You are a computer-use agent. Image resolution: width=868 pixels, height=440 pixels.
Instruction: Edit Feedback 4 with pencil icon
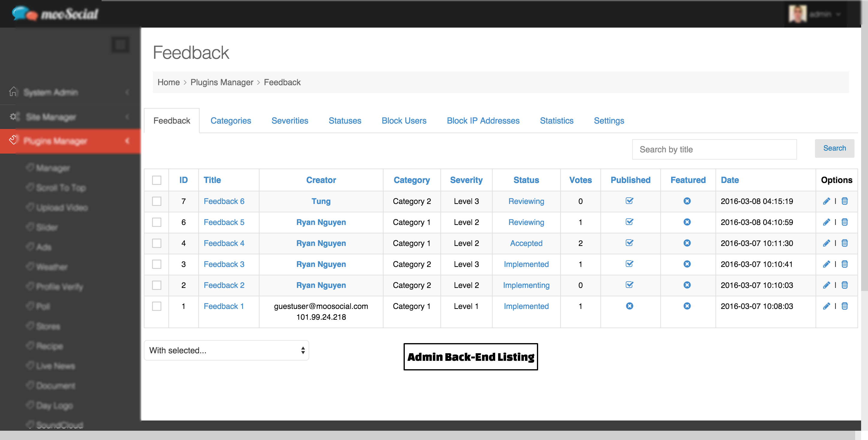[x=826, y=243]
